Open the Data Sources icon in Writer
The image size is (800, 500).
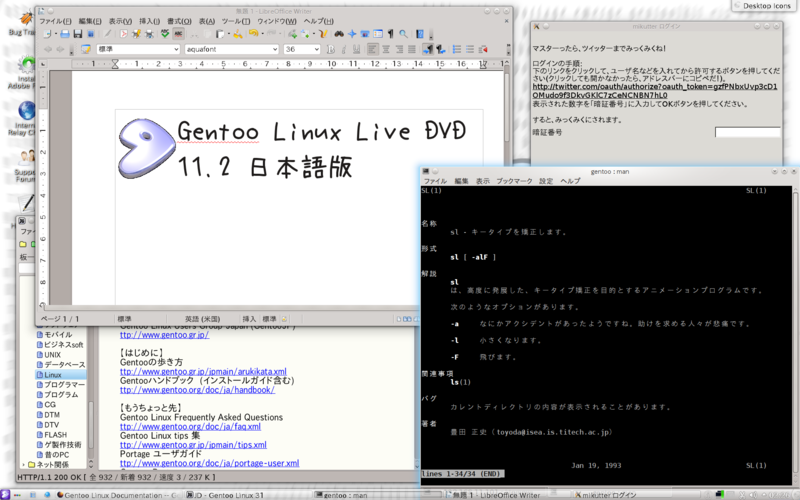(378, 34)
